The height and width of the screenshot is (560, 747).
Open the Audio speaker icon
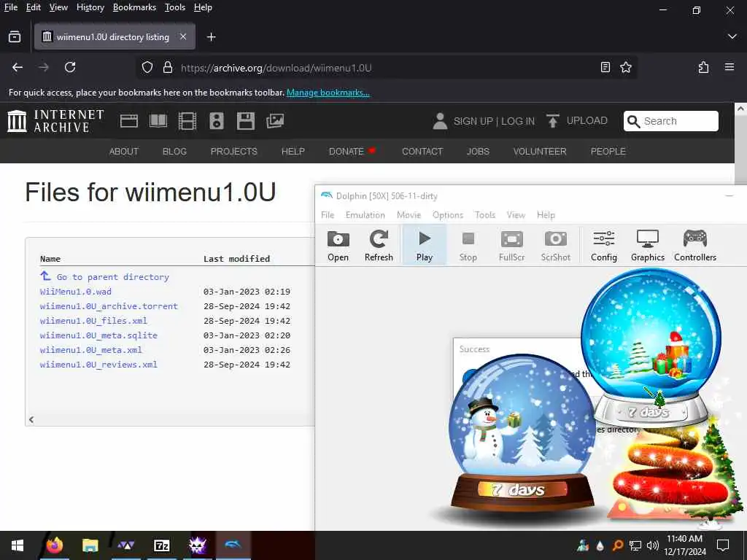[x=216, y=121]
